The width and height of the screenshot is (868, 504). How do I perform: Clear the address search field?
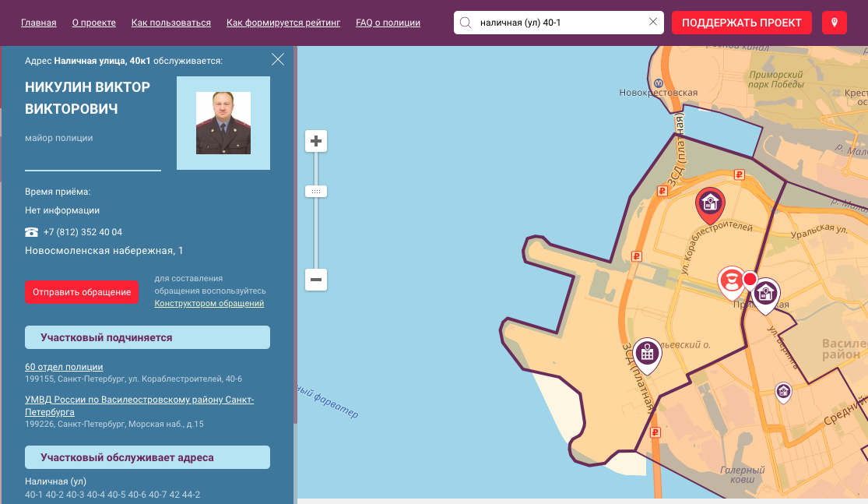653,23
